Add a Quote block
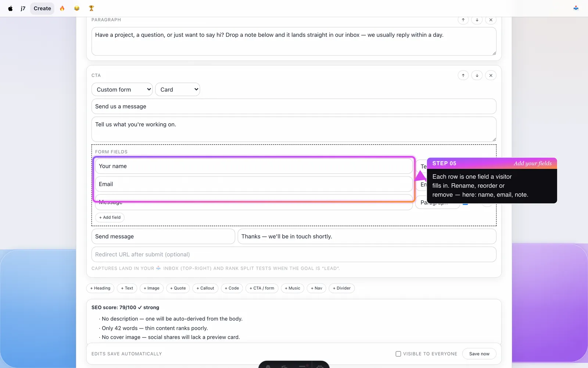588x368 pixels. [178, 288]
